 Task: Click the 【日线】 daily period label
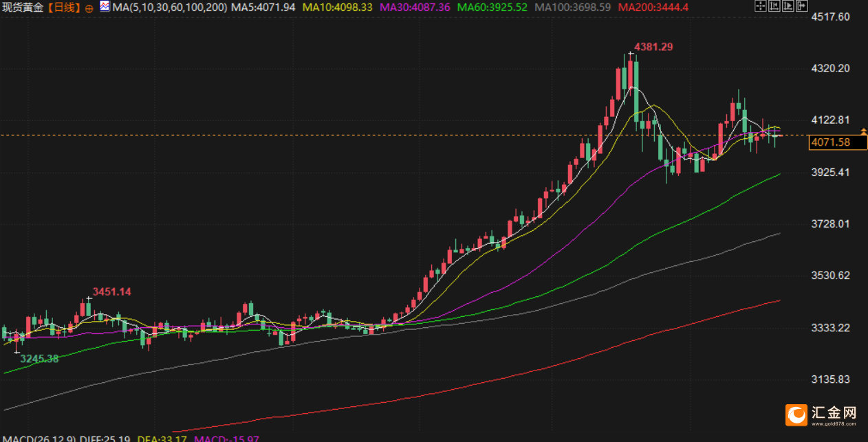(x=63, y=7)
